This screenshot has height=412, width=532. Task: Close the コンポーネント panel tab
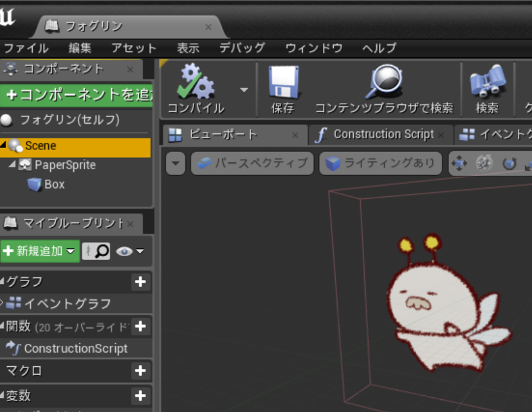130,70
